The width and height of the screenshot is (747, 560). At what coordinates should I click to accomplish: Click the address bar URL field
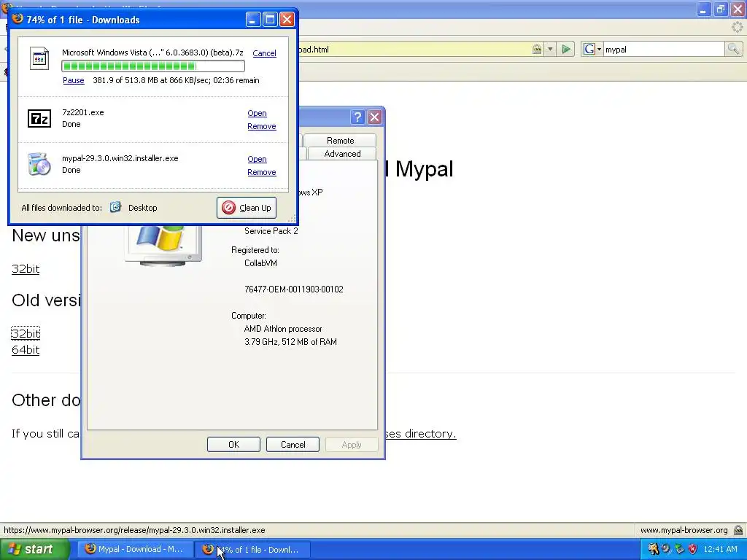[414, 49]
